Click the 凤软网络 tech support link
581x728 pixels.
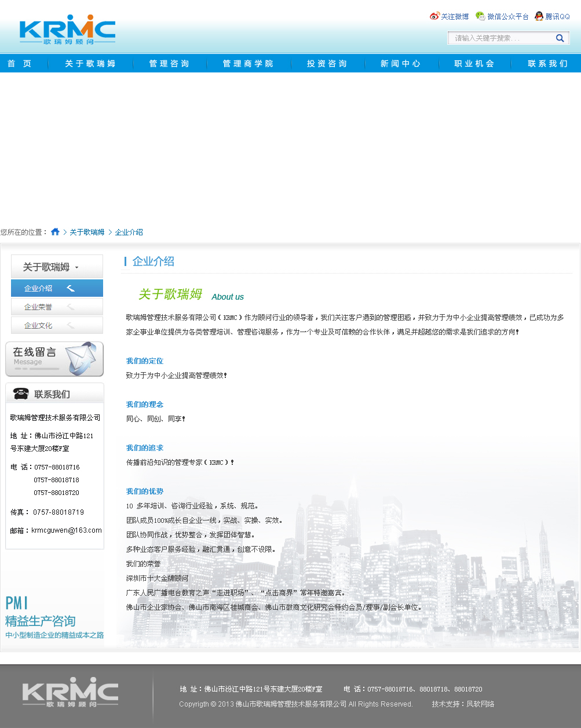click(x=480, y=704)
